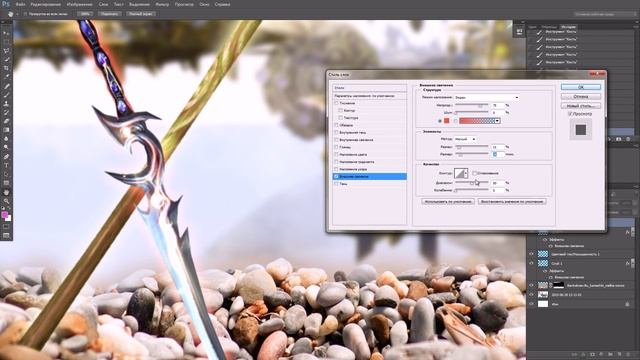The width and height of the screenshot is (640, 360).
Task: Open the Фильтр menu
Action: click(x=162, y=4)
